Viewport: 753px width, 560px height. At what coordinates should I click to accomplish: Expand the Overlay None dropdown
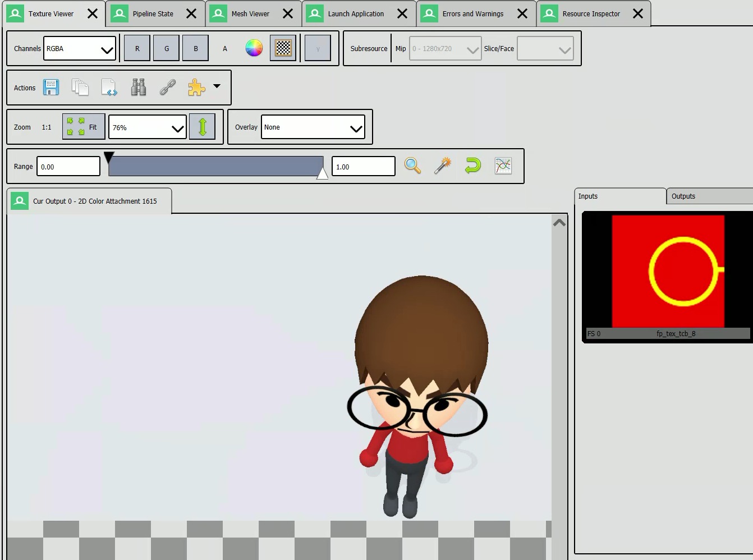313,127
